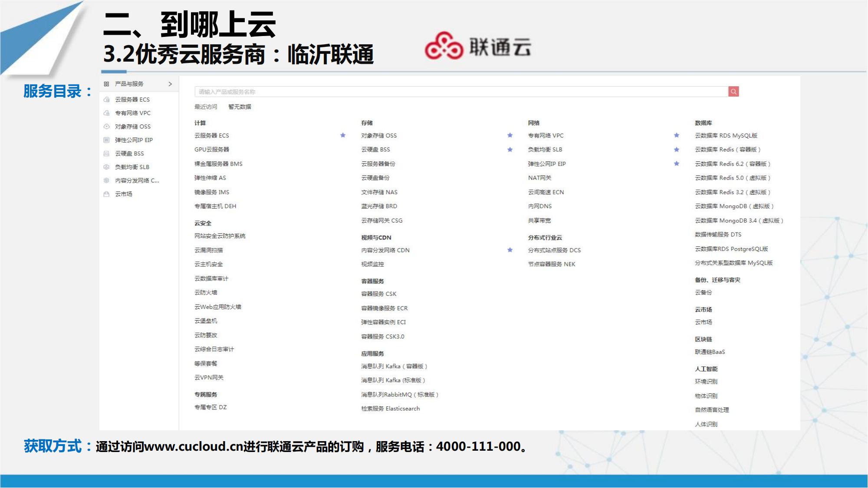Focus the product name search field

pos(461,92)
